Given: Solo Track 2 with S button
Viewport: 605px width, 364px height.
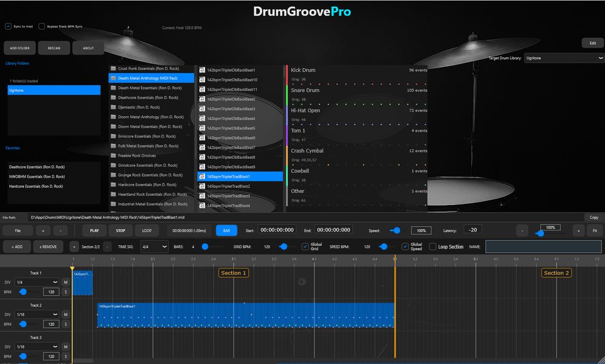Looking at the screenshot, I should pyautogui.click(x=65, y=324).
